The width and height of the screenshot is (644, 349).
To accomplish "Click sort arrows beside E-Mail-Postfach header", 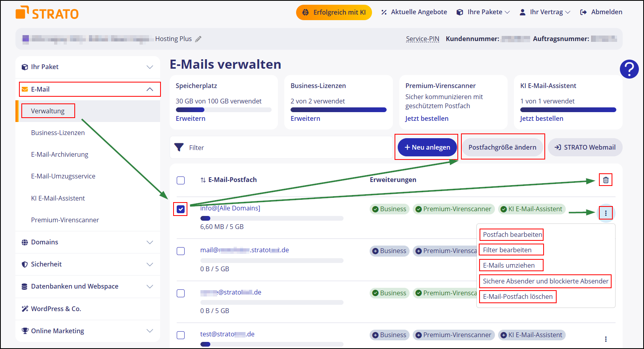I will pos(203,180).
